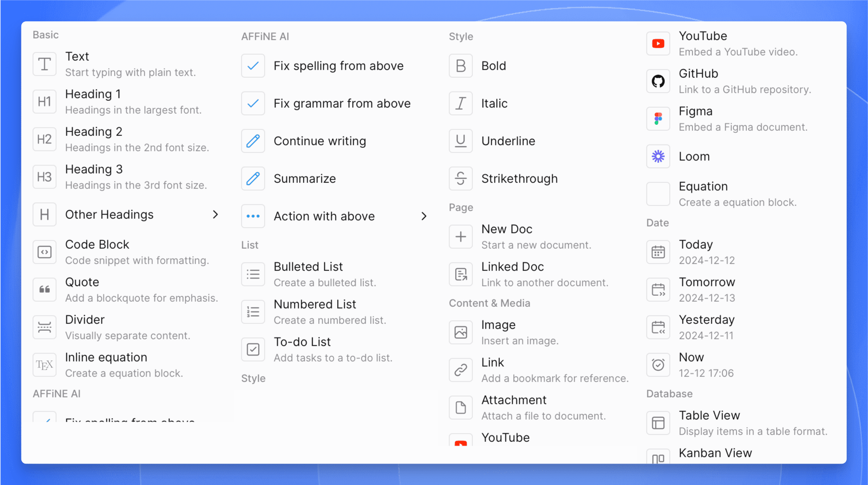Select Continue writing from AFFiNE AI
The image size is (868, 485).
(x=320, y=141)
